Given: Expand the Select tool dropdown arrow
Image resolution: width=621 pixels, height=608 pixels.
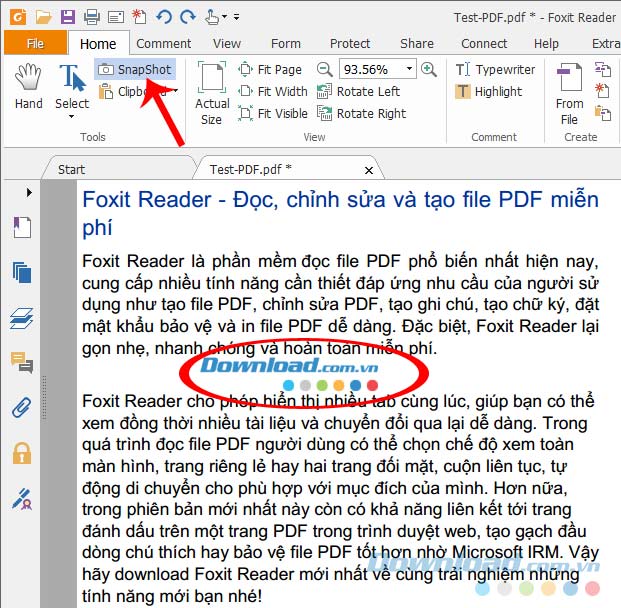Looking at the screenshot, I should click(x=72, y=116).
